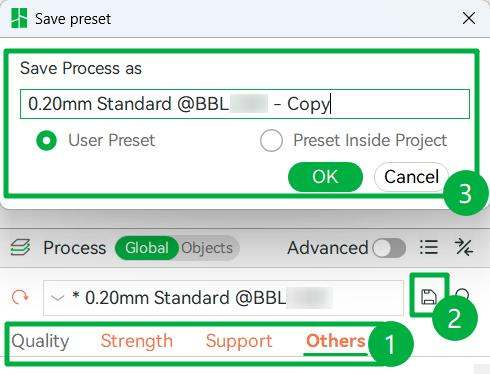Screen dimensions: 490x374
Task: Click the compare presets icon
Action: (x=464, y=247)
